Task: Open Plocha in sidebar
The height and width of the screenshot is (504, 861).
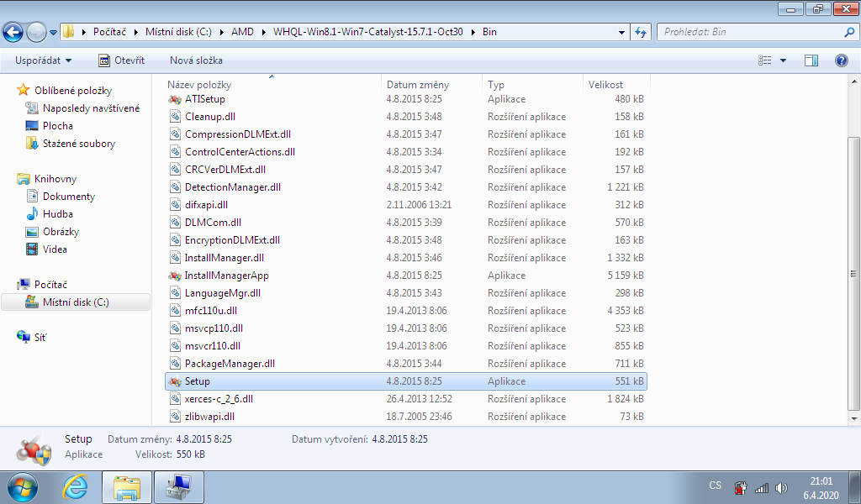Action: [x=58, y=126]
